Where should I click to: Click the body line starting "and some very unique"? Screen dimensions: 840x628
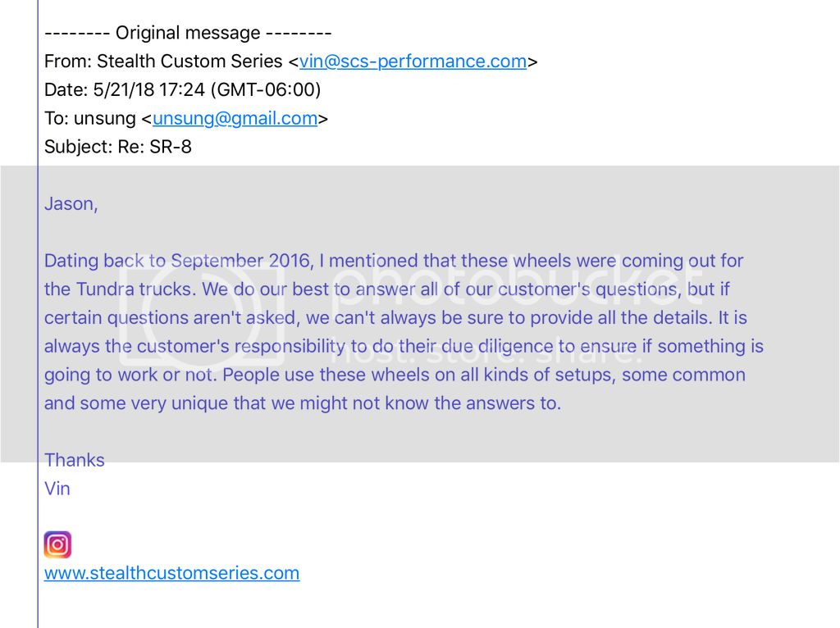click(x=302, y=403)
